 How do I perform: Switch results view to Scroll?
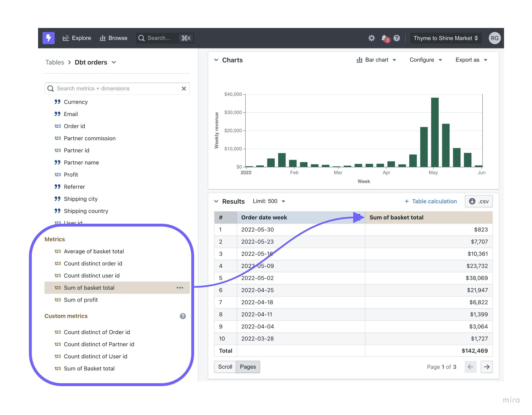pyautogui.click(x=225, y=367)
